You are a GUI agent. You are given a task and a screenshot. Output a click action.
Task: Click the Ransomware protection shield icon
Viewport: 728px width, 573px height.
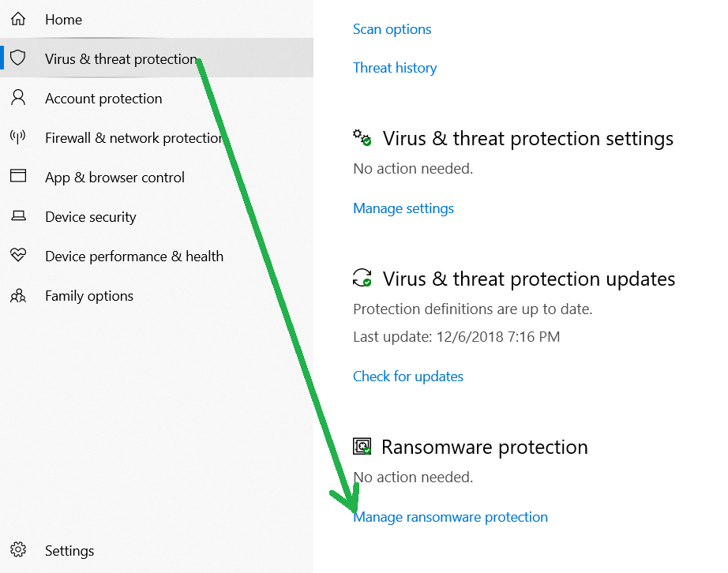(362, 446)
